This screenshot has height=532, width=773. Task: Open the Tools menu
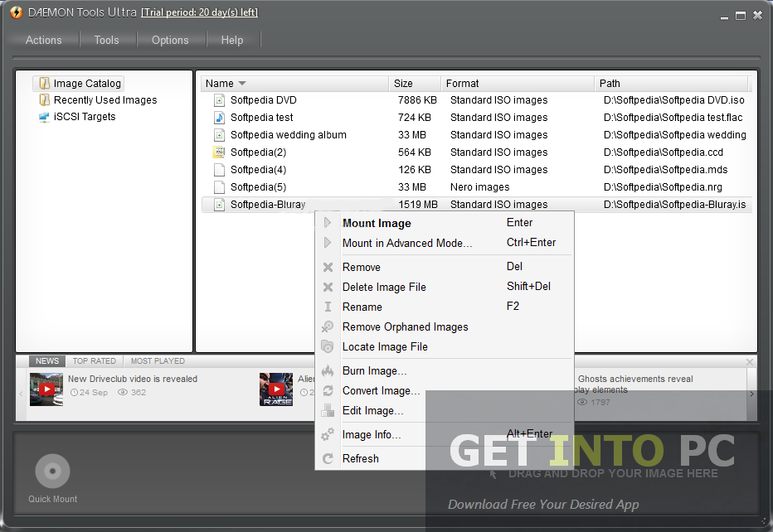click(x=106, y=40)
